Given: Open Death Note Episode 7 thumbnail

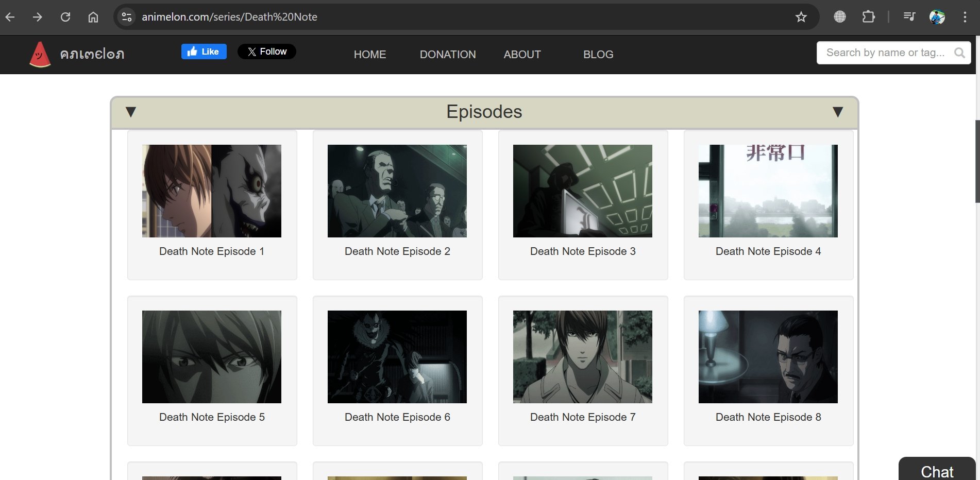Looking at the screenshot, I should [583, 357].
